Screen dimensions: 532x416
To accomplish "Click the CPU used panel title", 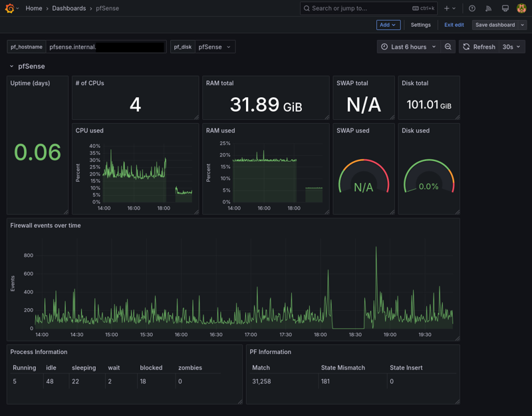I will pos(90,130).
